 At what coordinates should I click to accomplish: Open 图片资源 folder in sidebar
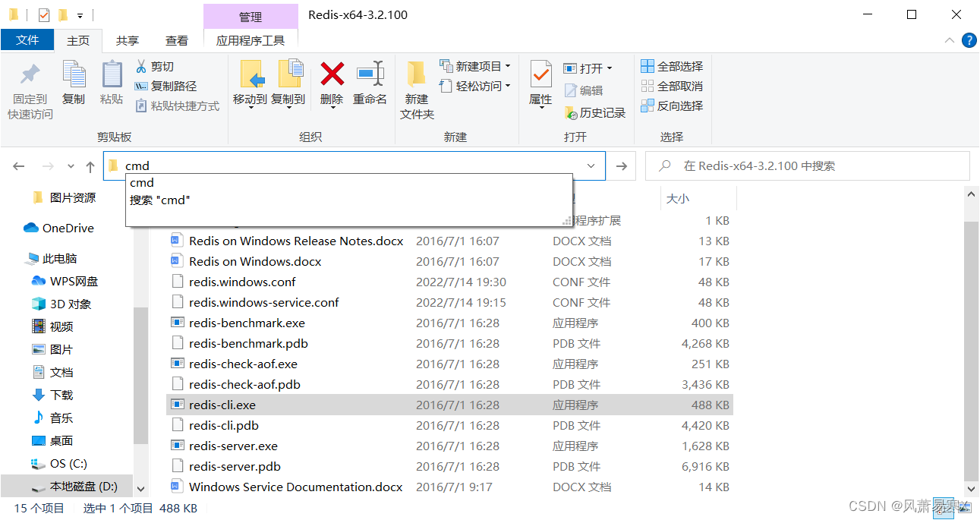tap(64, 197)
